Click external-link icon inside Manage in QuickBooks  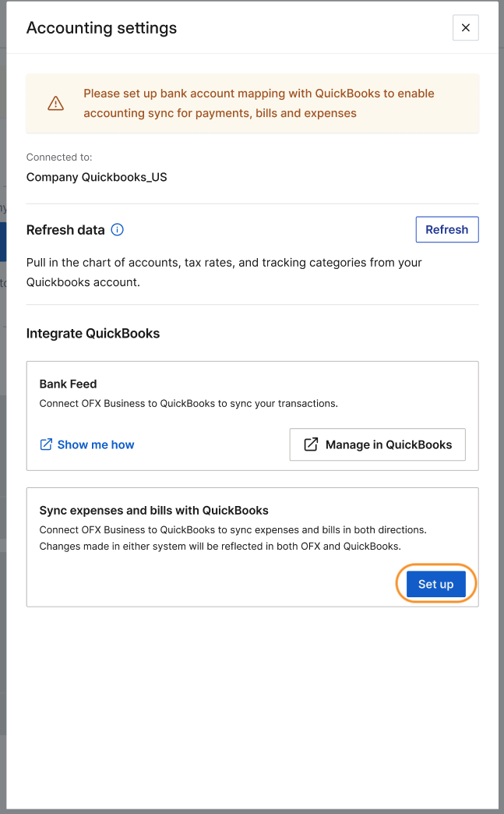311,444
